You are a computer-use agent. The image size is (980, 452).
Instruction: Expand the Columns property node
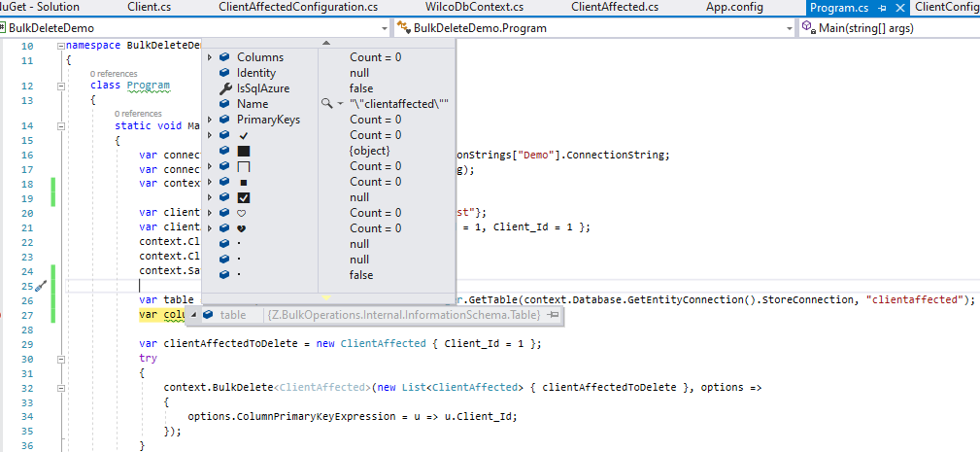[210, 57]
